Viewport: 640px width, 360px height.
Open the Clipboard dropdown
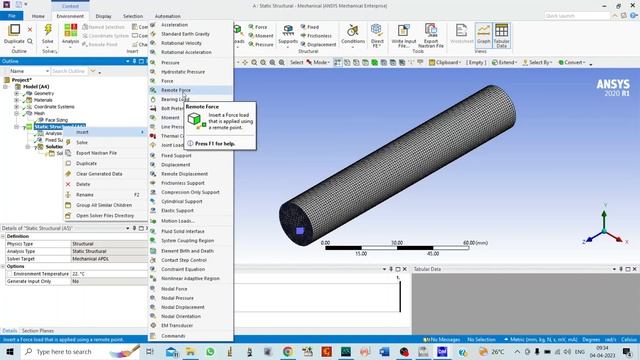(445, 62)
